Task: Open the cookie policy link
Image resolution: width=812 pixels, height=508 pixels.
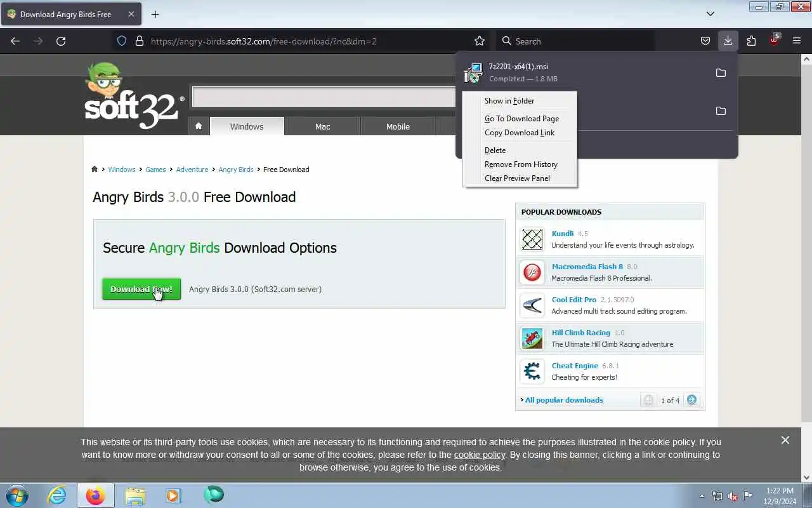Action: pos(480,455)
